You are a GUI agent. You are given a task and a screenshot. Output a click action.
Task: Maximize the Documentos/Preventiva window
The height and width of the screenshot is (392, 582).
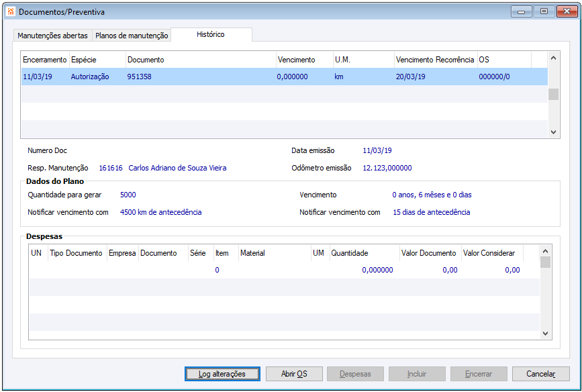pos(543,11)
